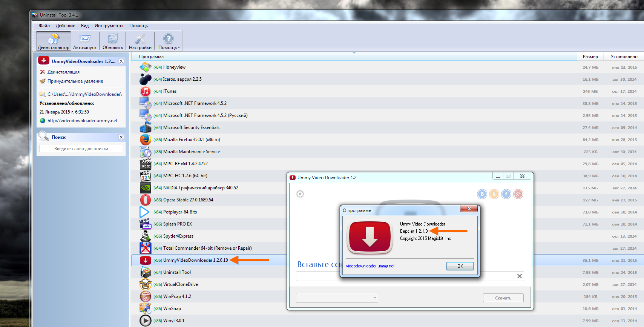Select the .NET Framework 4.5.2 (Русский) icon
The height and width of the screenshot is (327, 644).
coord(145,115)
